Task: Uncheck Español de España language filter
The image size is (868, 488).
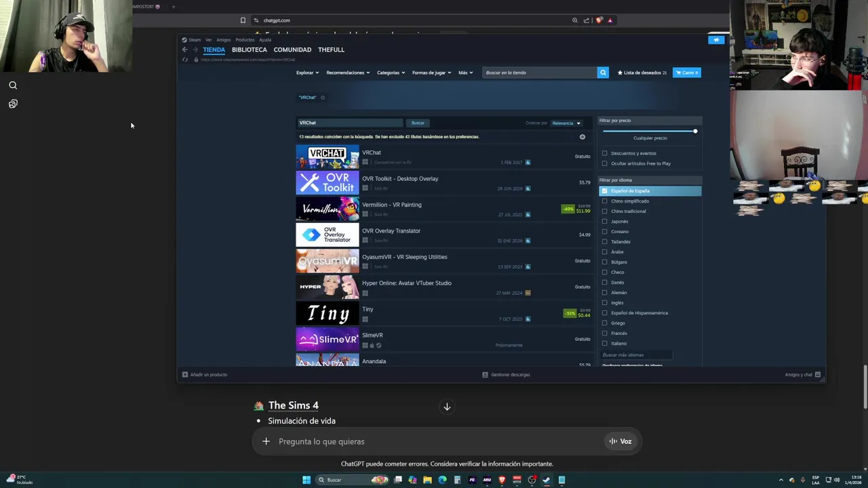Action: click(605, 191)
